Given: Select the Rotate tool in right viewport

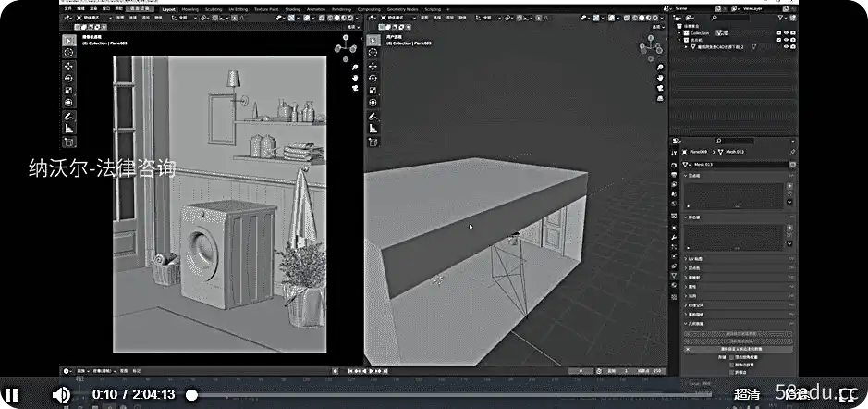Looking at the screenshot, I should point(373,78).
